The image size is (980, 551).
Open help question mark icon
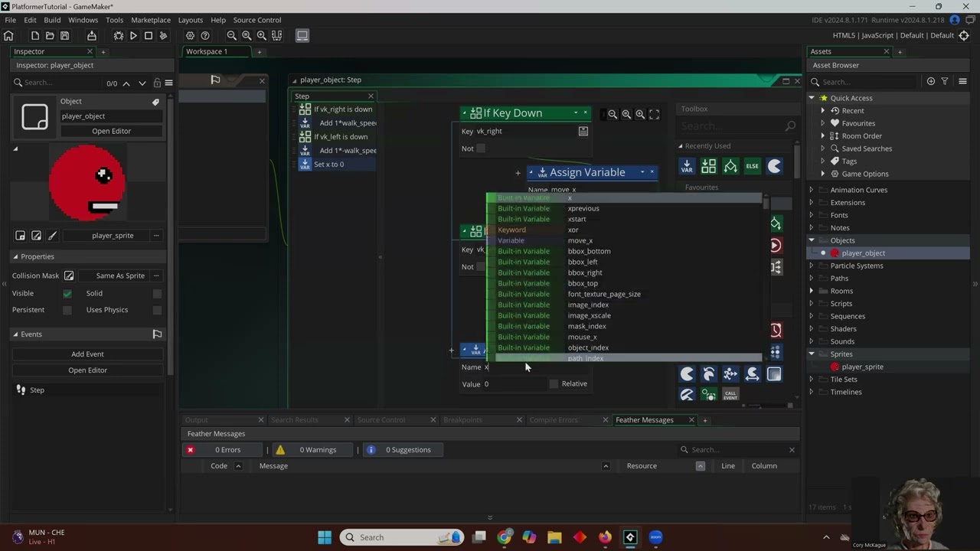pos(205,35)
